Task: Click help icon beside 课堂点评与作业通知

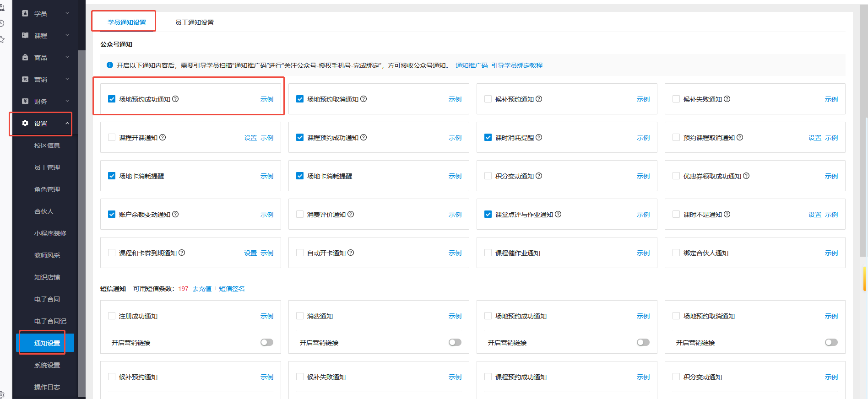Action: tap(558, 214)
